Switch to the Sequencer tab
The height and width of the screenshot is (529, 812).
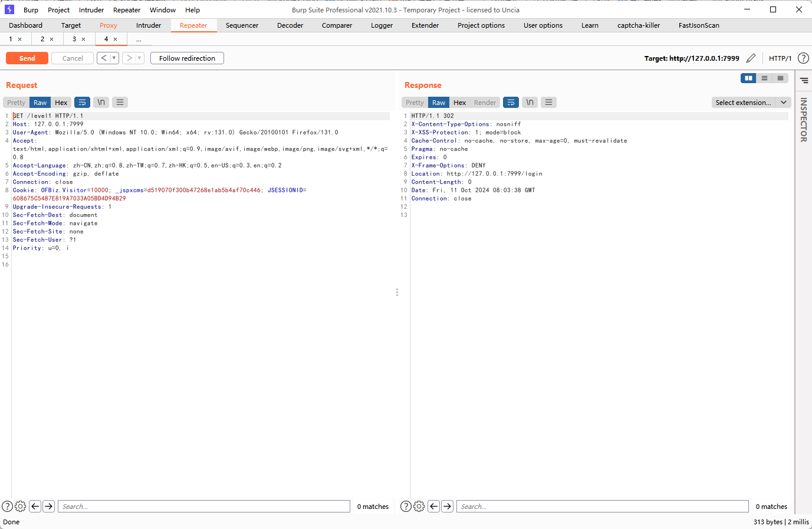click(242, 25)
